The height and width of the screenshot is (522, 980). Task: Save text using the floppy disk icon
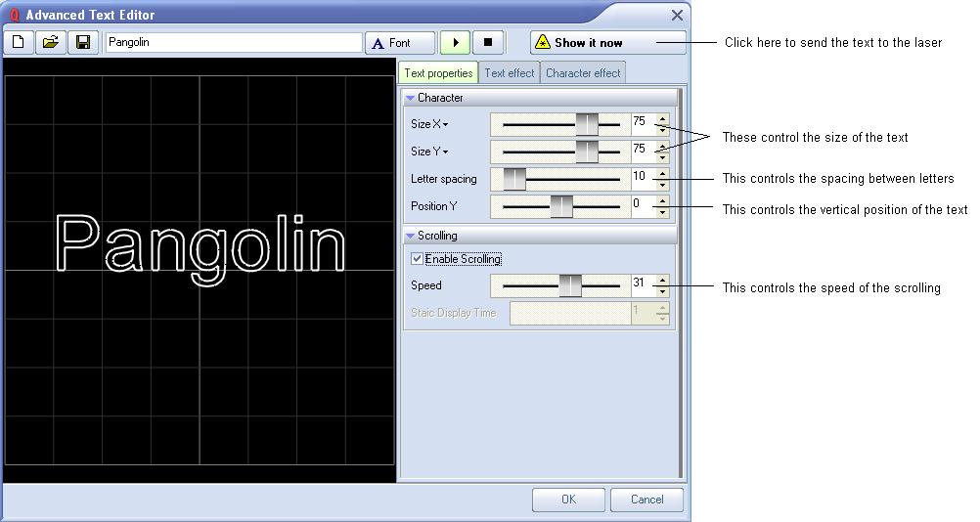pos(83,43)
